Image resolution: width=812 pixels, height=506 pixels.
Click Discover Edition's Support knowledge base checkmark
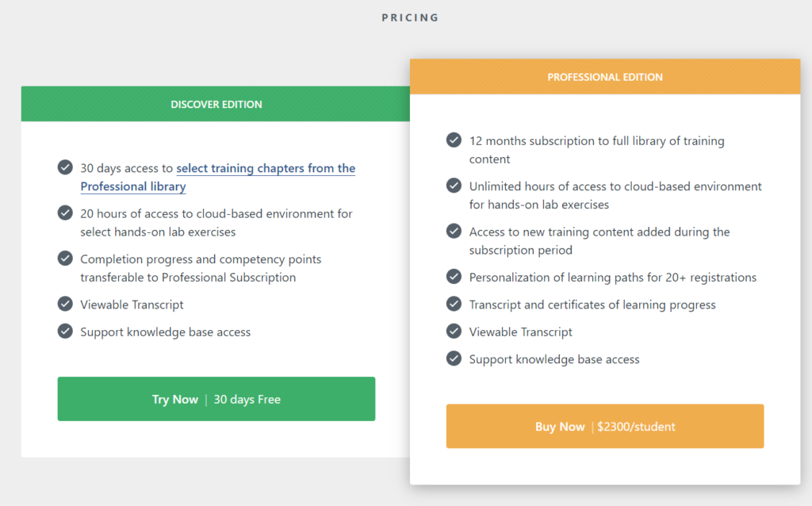(65, 331)
